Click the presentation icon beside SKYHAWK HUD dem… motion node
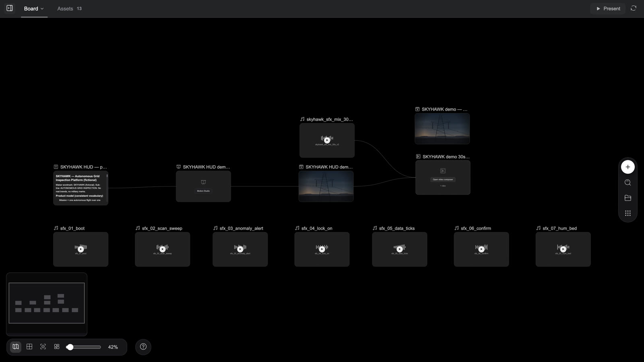Viewport: 644px width, 362px height. (x=178, y=167)
